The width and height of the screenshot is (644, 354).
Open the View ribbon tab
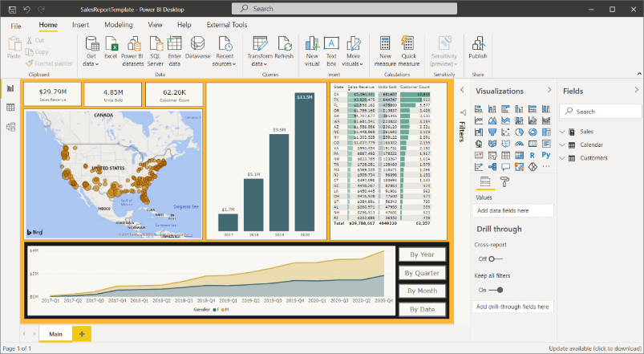(156, 25)
